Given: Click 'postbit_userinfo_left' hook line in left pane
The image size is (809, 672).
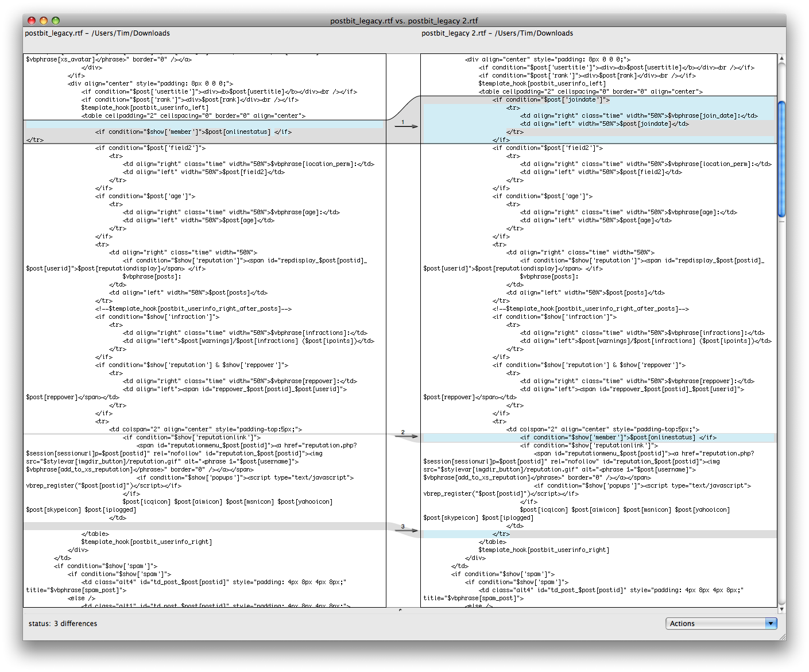Looking at the screenshot, I should click(x=145, y=107).
